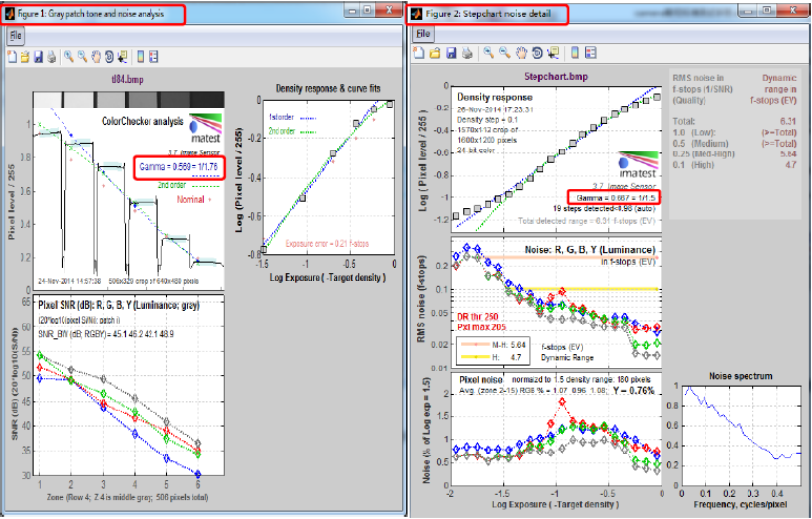Enable Rotate 3D tool in Figure 1
The image size is (812, 519).
[x=108, y=57]
